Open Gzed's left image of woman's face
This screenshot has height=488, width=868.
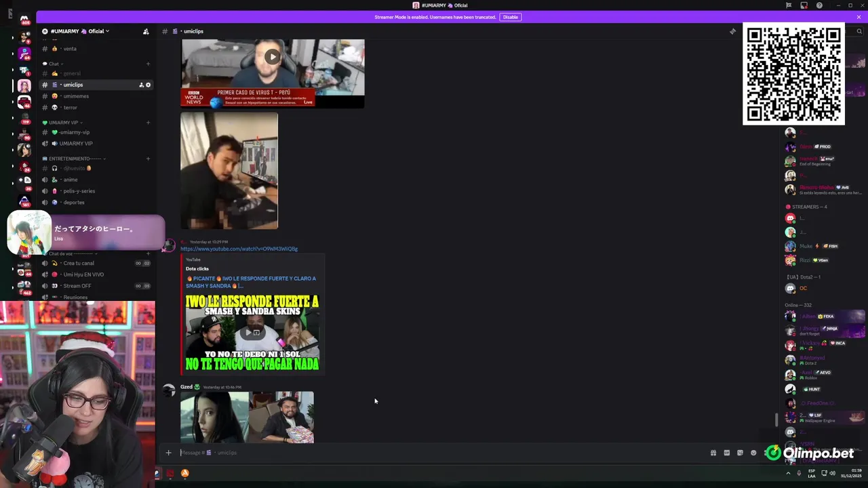pos(214,417)
